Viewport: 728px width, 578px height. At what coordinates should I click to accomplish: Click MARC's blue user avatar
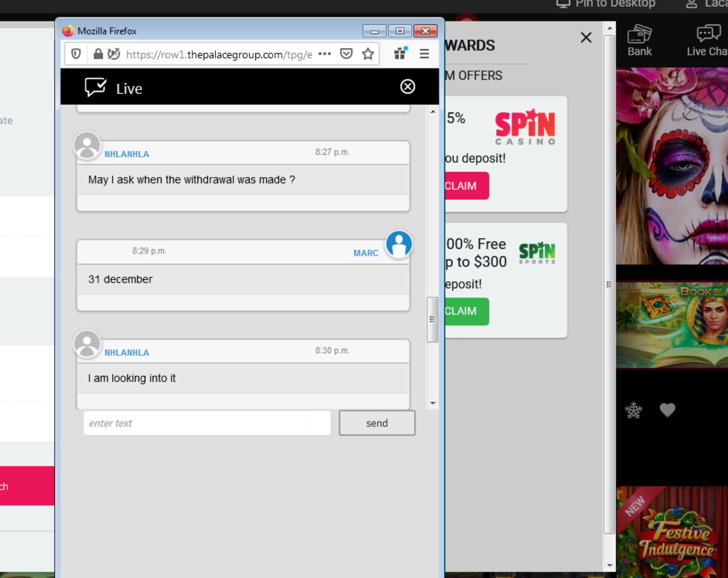tap(399, 244)
